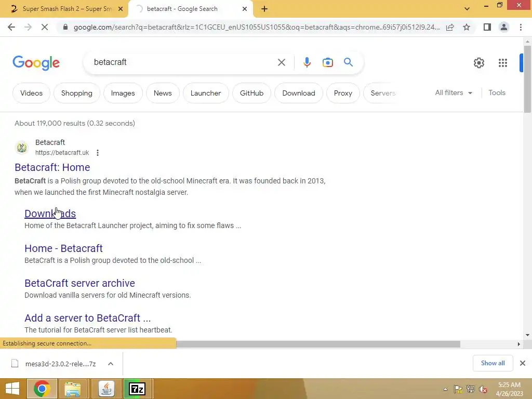Close the Super Smash Flash 2 tab
Image resolution: width=532 pixels, height=399 pixels.
[121, 9]
